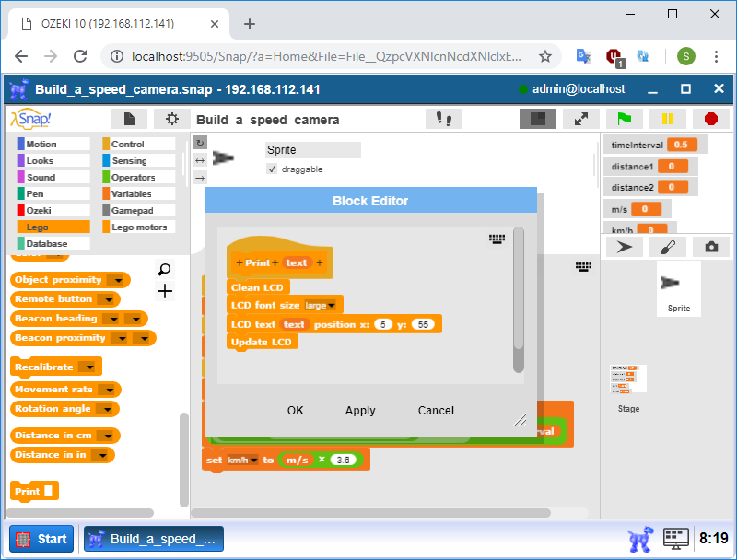
Task: Select the Variables category
Action: 139,193
